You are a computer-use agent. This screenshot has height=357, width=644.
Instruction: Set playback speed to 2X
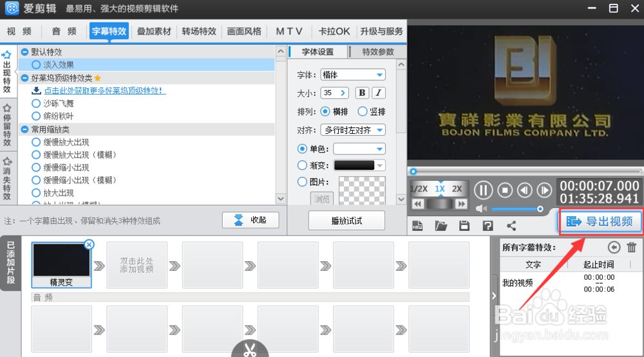(457, 188)
